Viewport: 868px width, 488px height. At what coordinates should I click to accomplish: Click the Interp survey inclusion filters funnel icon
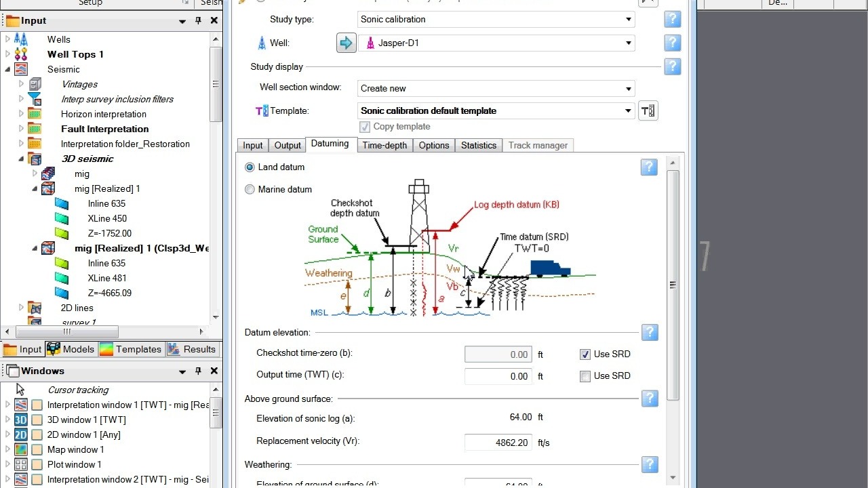35,99
